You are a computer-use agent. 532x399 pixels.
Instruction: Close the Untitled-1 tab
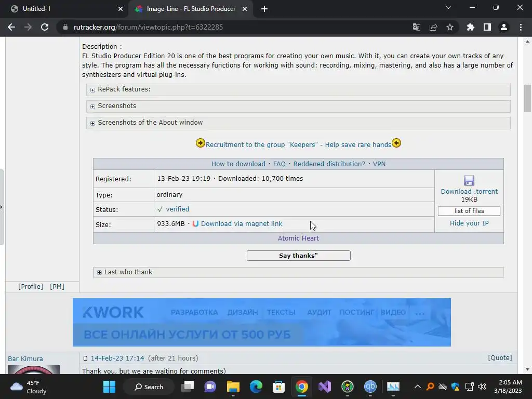point(121,9)
